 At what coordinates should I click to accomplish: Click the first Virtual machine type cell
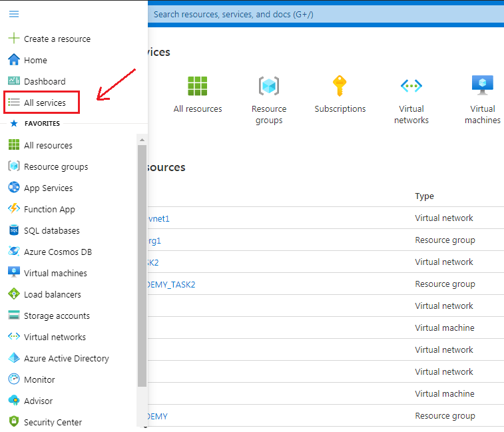point(445,327)
